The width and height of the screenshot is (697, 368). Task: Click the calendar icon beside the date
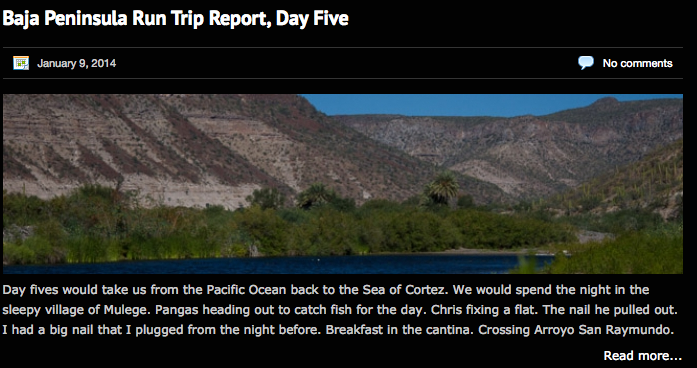click(21, 63)
